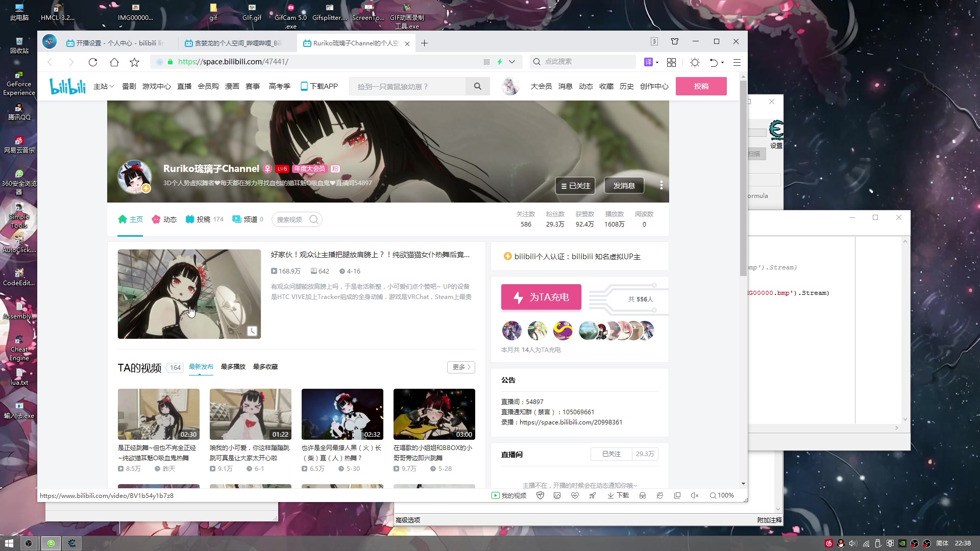Open the 03:00 video thumbnail

(434, 414)
